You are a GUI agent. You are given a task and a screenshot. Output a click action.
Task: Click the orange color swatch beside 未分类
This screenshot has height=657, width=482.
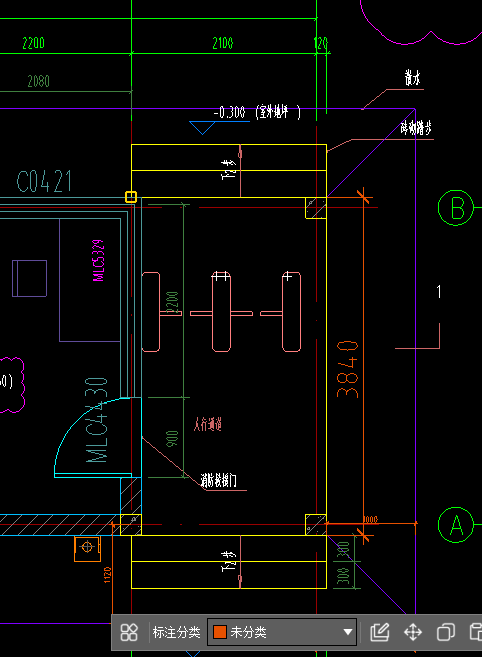[x=220, y=632]
